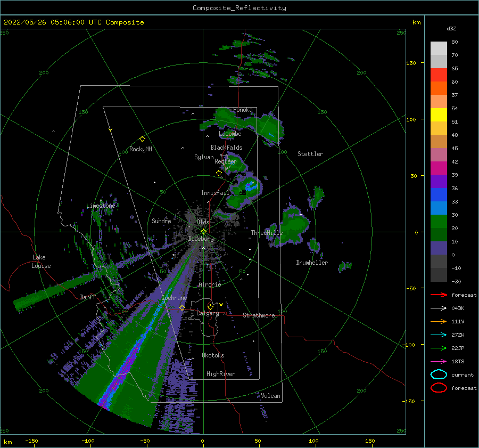Screen dimensions: 479x448
Task: Click the Olds town label
Action: [x=203, y=222]
